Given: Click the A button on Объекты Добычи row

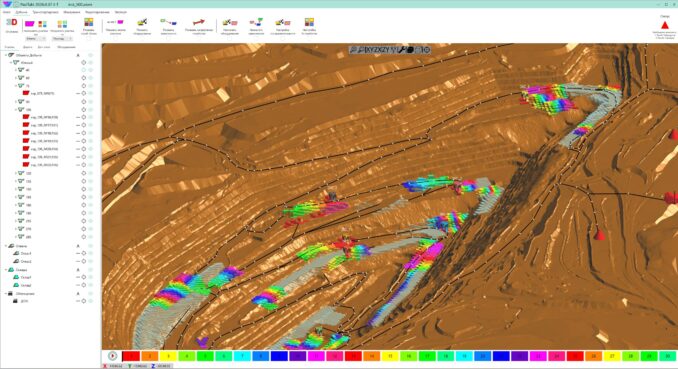Looking at the screenshot, I should [x=78, y=55].
